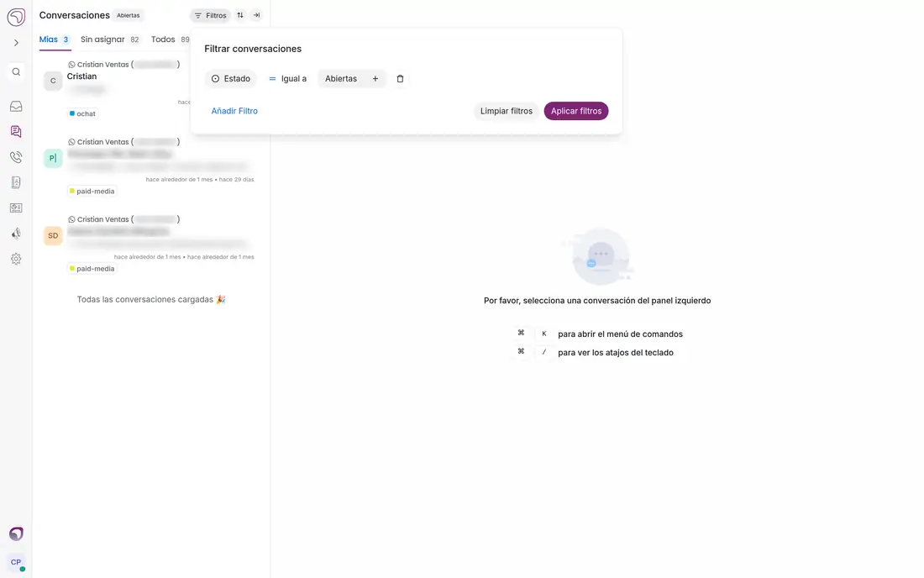Click the app logo in the sidebar
This screenshot has width=924, height=578.
[x=16, y=17]
